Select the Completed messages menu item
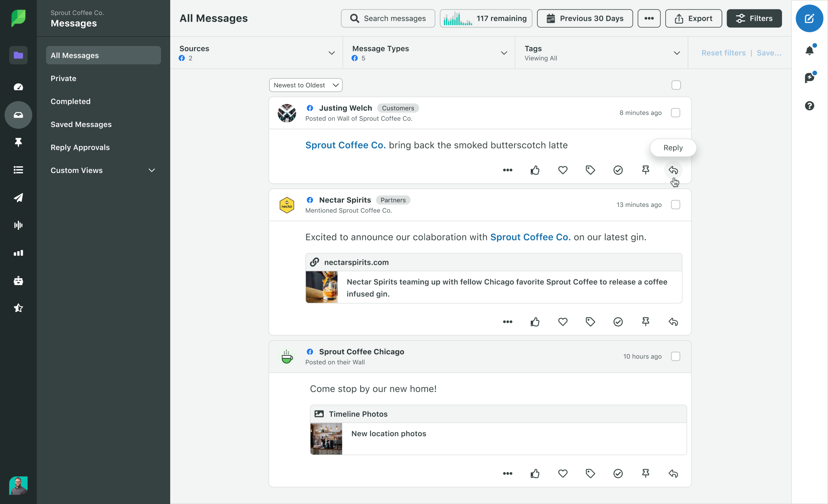The height and width of the screenshot is (504, 828). pyautogui.click(x=70, y=101)
